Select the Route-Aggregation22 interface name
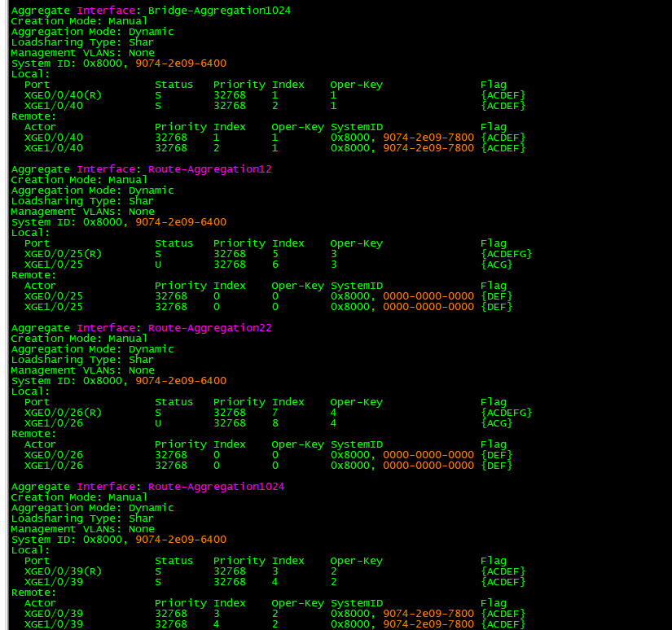The height and width of the screenshot is (630, 672). [209, 328]
